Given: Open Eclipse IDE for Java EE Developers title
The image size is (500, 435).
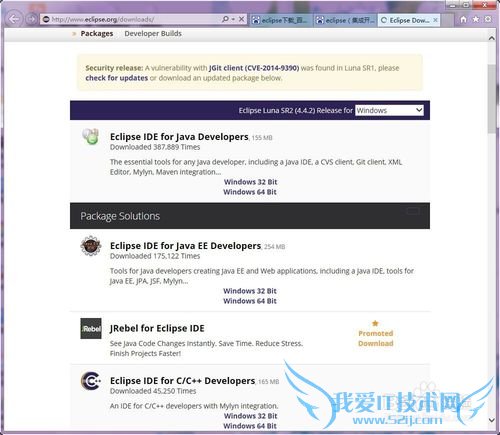Looking at the screenshot, I should tap(185, 246).
